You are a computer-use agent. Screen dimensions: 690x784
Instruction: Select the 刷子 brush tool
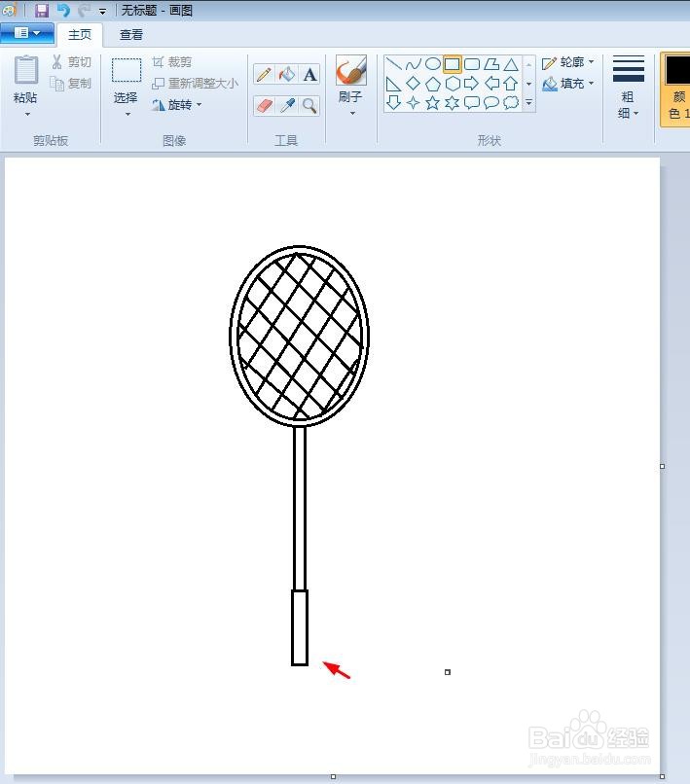pyautogui.click(x=350, y=70)
